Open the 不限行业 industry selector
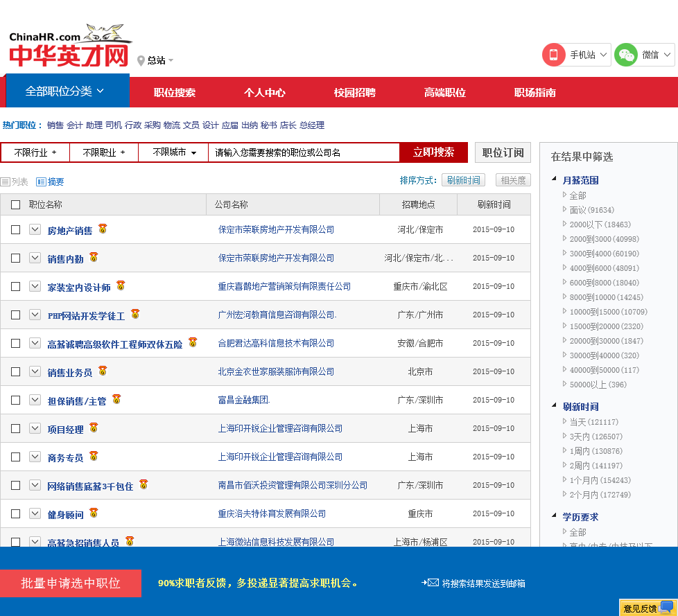 click(35, 152)
